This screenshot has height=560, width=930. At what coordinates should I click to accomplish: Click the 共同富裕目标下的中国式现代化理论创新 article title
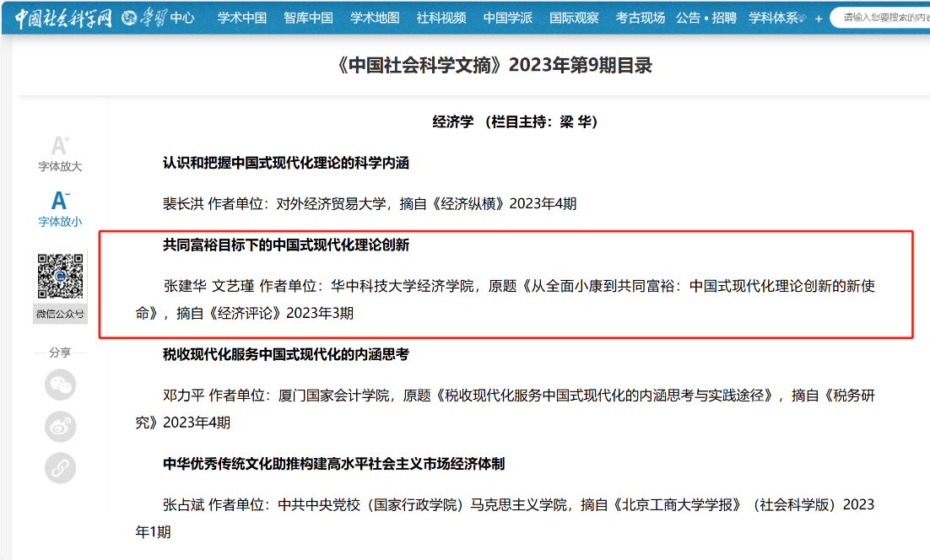coord(286,245)
